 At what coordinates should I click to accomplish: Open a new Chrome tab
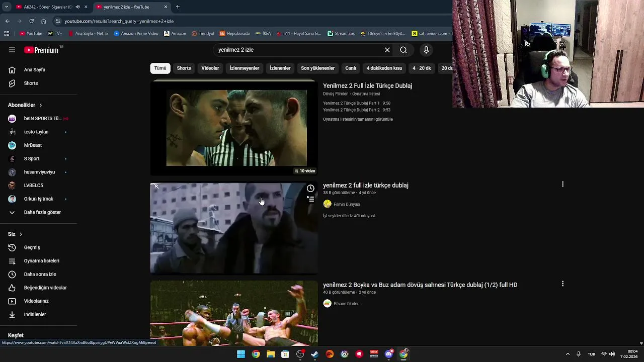178,7
